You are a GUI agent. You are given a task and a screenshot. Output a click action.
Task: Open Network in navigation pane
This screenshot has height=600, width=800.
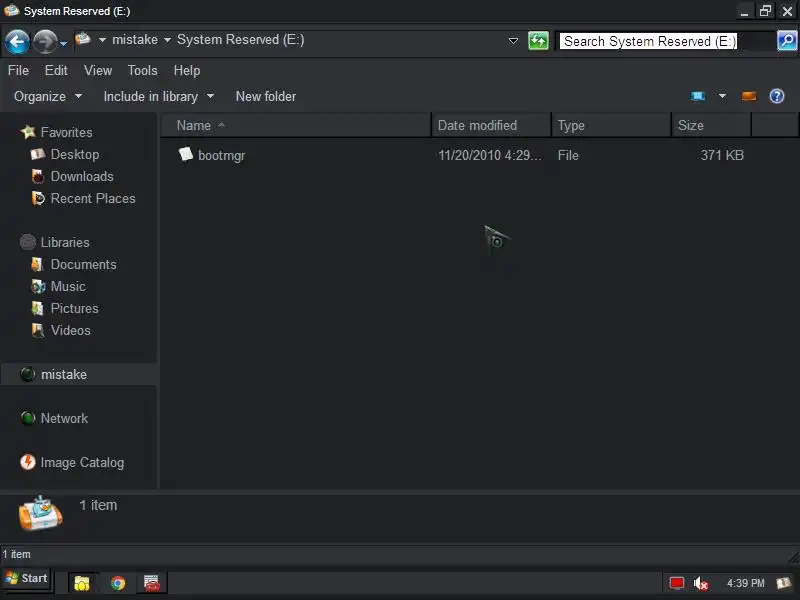64,418
